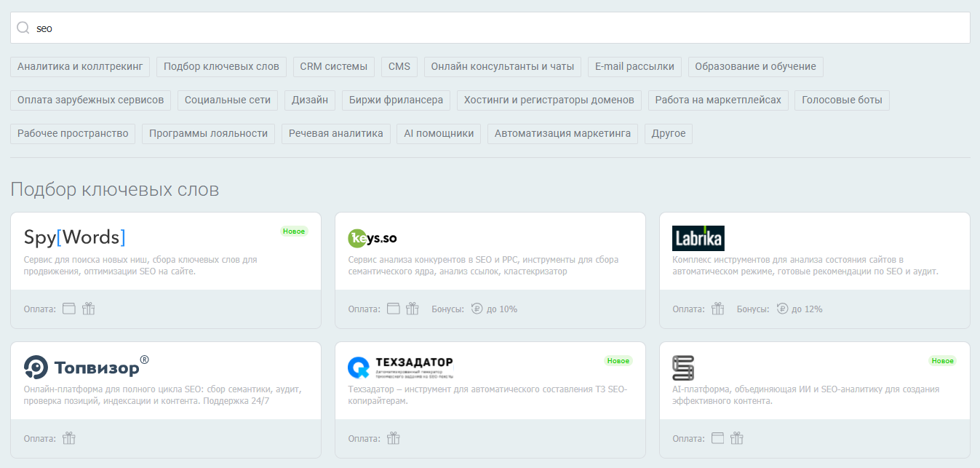980x468 pixels.
Task: Click card icon on the AI-платформа card
Action: point(717,438)
